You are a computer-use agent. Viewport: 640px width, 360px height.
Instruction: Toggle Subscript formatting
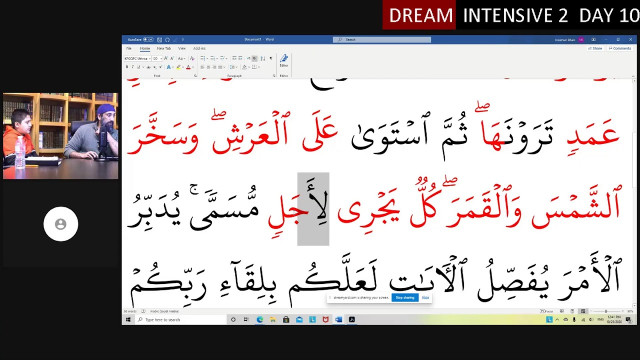(155, 67)
